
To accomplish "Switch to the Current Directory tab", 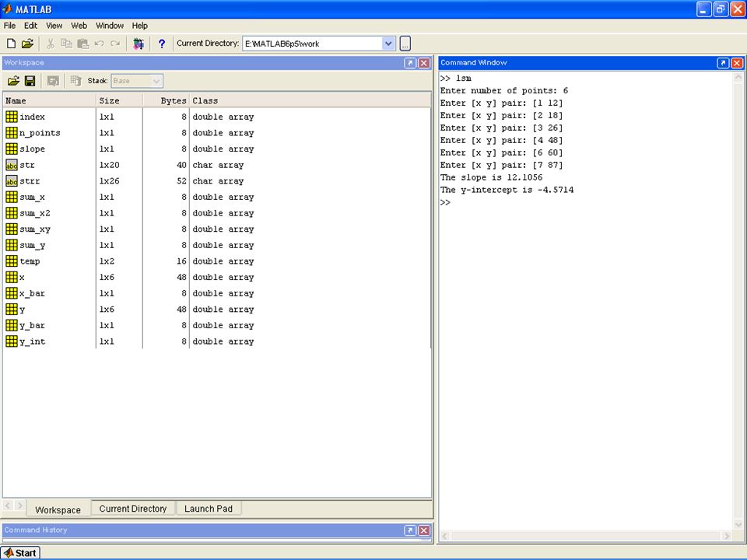I will tap(133, 509).
